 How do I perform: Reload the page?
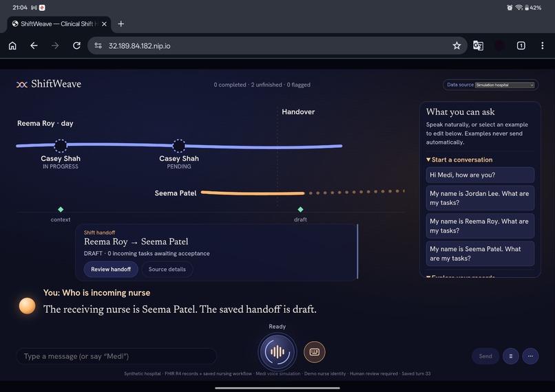[x=76, y=45]
